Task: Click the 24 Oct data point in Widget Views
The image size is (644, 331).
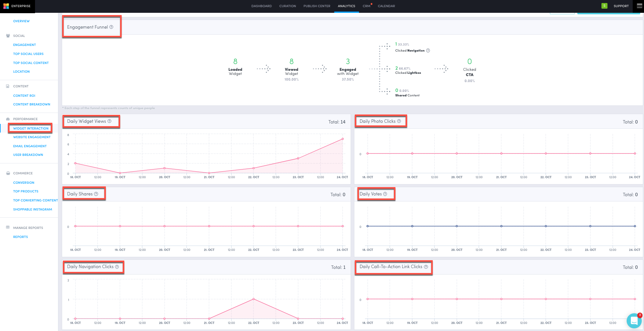Action: (x=343, y=139)
